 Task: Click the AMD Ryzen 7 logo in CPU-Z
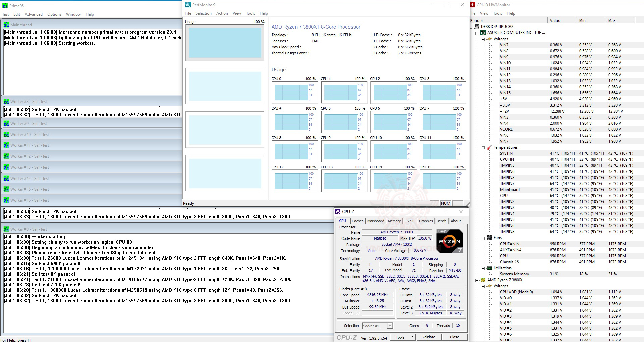coord(449,241)
